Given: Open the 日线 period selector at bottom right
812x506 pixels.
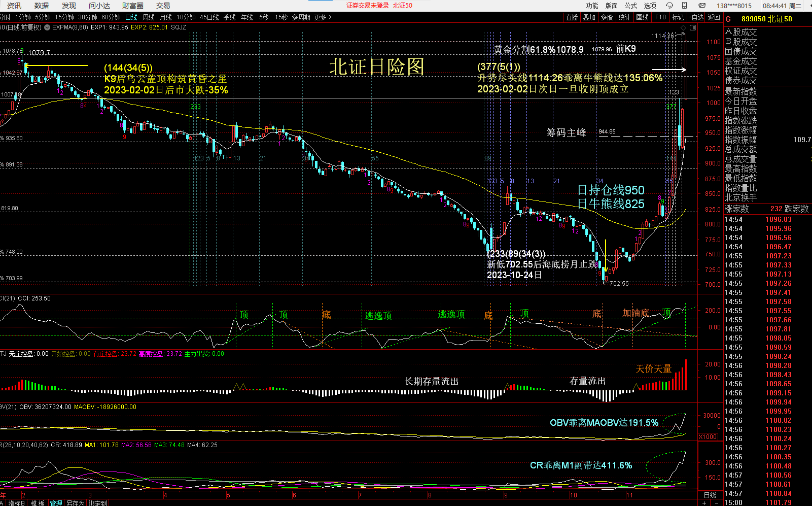Looking at the screenshot, I should click(710, 495).
